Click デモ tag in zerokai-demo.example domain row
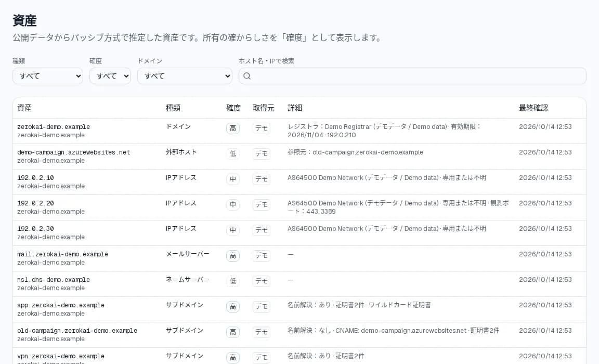This screenshot has height=364, width=599. coord(262,128)
